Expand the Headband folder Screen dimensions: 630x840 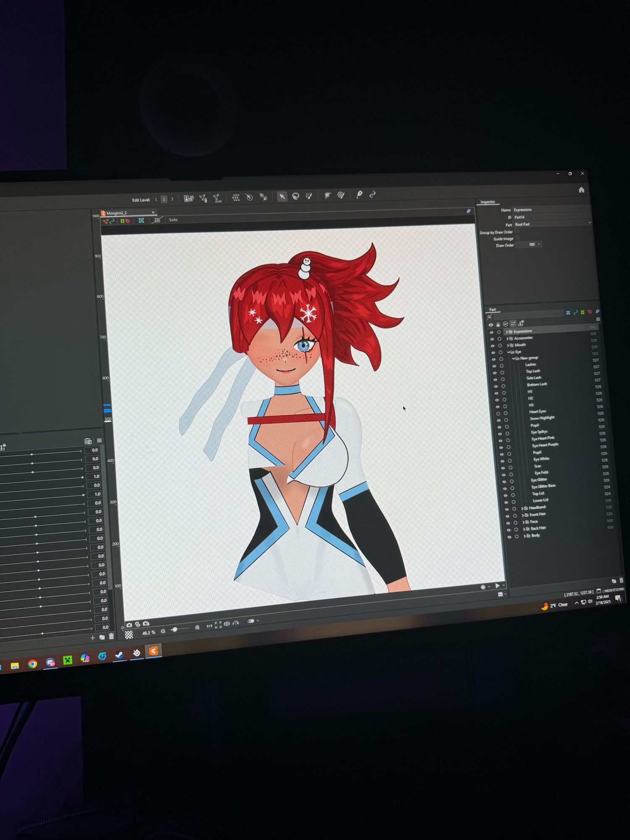tap(522, 508)
